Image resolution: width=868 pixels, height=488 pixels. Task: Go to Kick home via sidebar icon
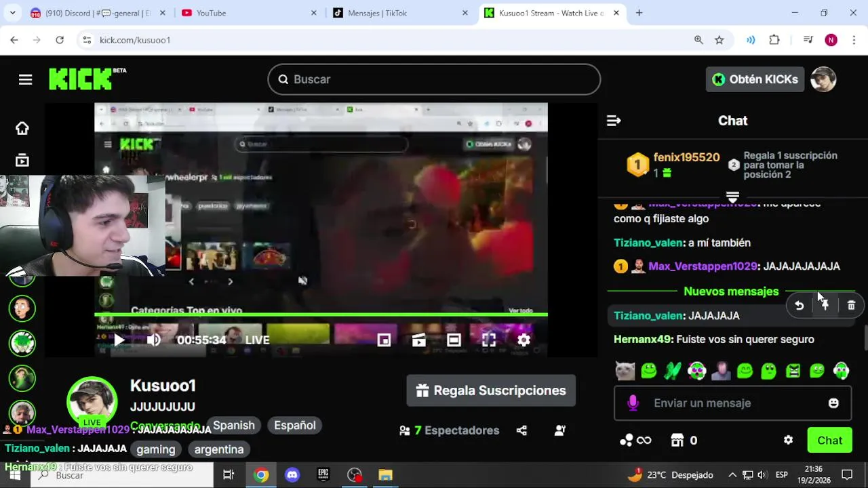pyautogui.click(x=22, y=128)
